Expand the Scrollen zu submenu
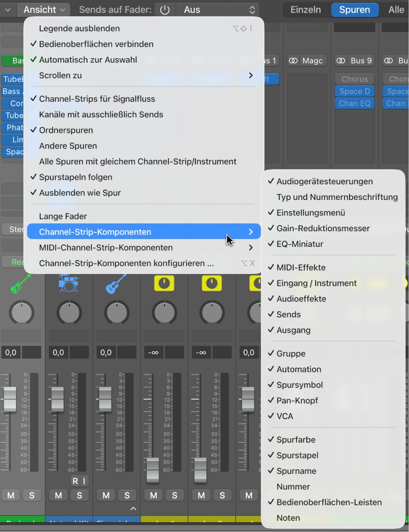The width and height of the screenshot is (409, 532). [x=144, y=76]
